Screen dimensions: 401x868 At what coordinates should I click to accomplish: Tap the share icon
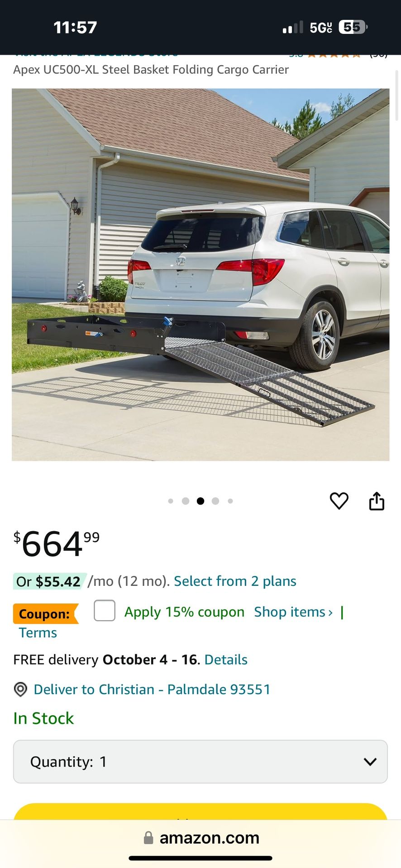(377, 501)
